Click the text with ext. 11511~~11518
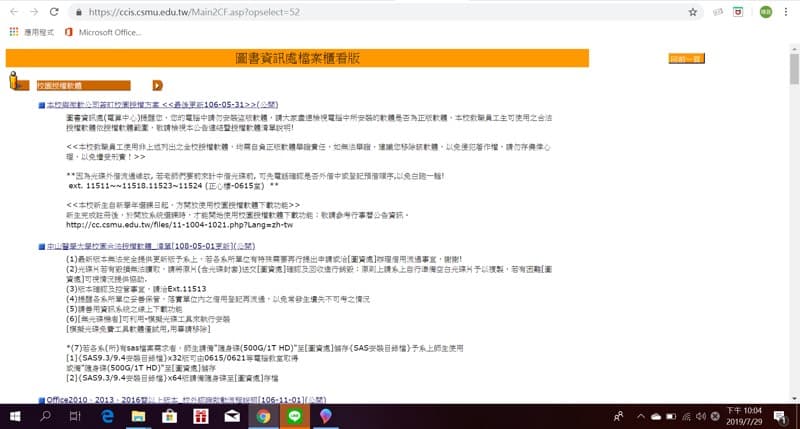The height and width of the screenshot is (429, 800). click(x=173, y=186)
